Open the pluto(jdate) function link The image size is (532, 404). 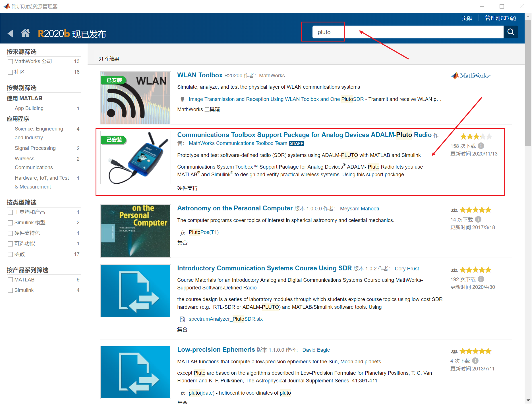(202, 393)
